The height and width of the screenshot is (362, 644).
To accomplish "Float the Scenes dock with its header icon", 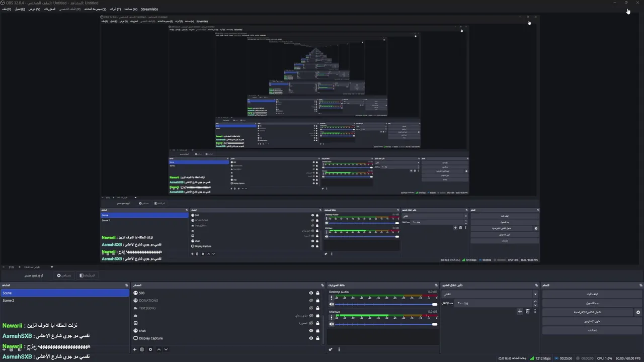I will [127, 285].
